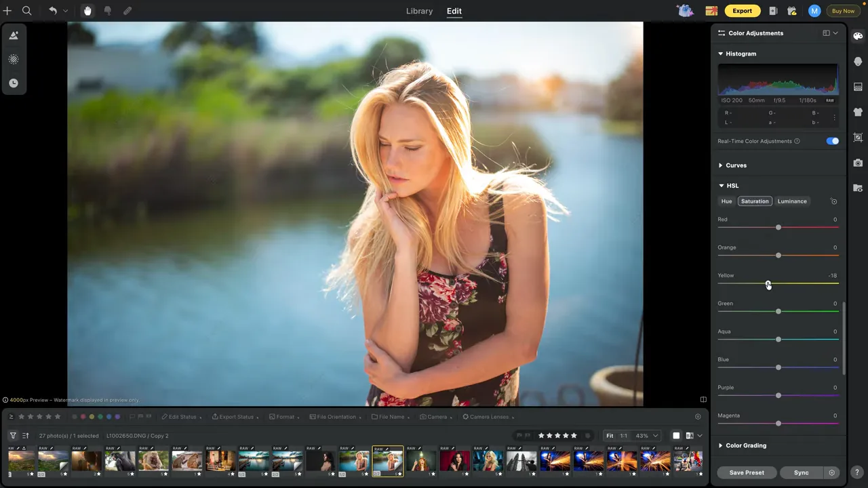Click the funnel filter icon
Image resolution: width=868 pixels, height=488 pixels.
[x=13, y=436]
